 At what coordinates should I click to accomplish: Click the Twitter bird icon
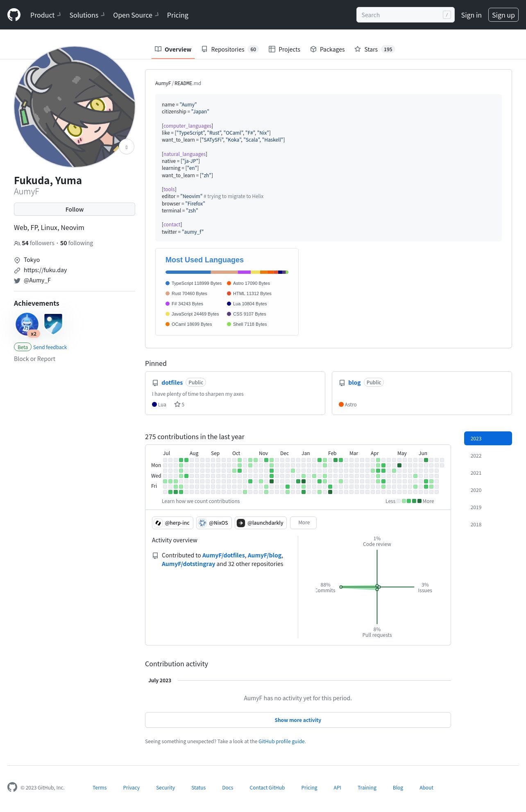coord(17,280)
